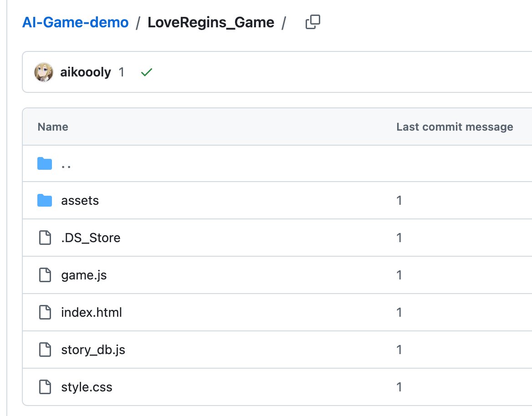The width and height of the screenshot is (532, 416).
Task: Open the game.js file
Action: 84,275
